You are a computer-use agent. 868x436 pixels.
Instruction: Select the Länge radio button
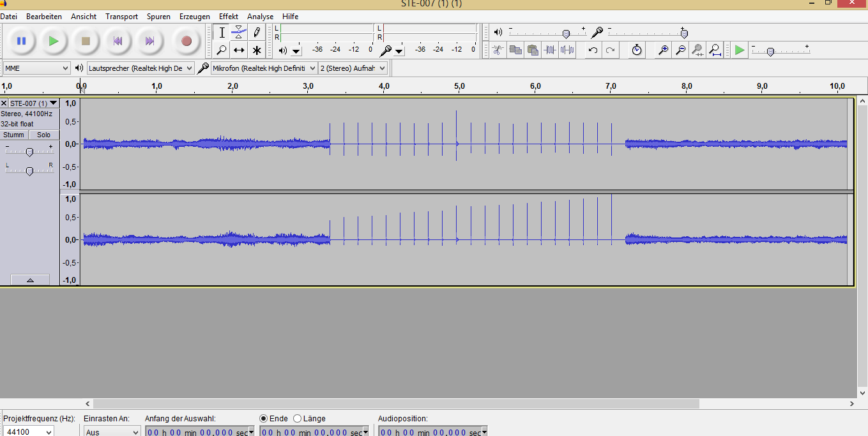tap(297, 419)
